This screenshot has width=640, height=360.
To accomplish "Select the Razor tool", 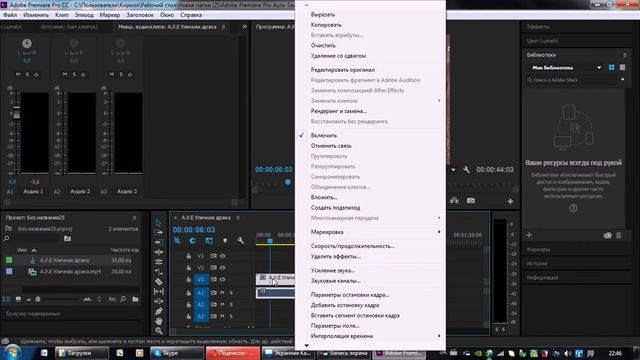I will coord(159,282).
